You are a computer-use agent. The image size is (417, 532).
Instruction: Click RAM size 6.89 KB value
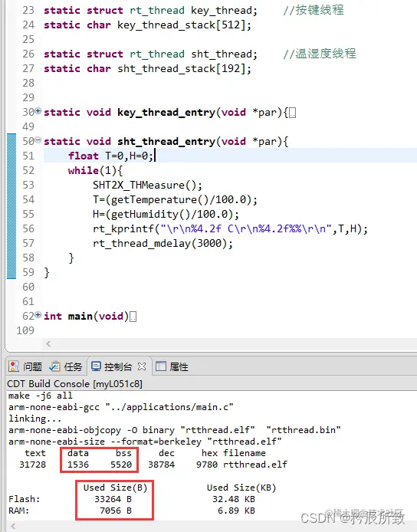pyautogui.click(x=237, y=511)
